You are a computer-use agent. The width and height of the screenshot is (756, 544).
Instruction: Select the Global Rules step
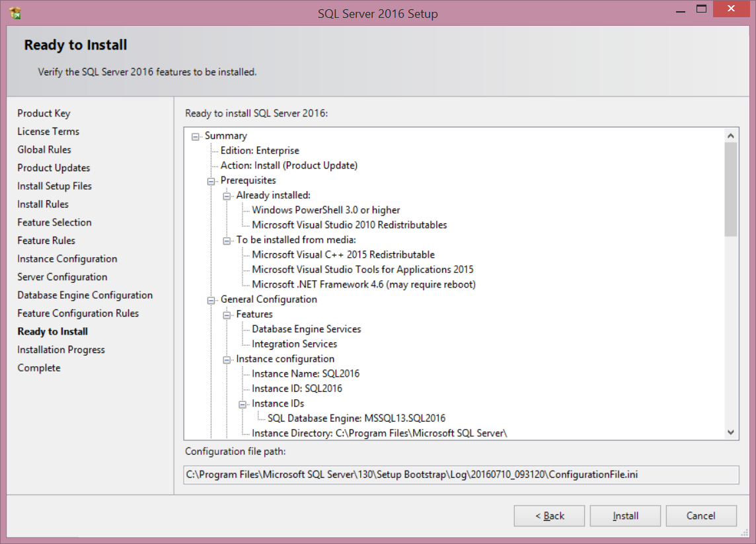44,150
